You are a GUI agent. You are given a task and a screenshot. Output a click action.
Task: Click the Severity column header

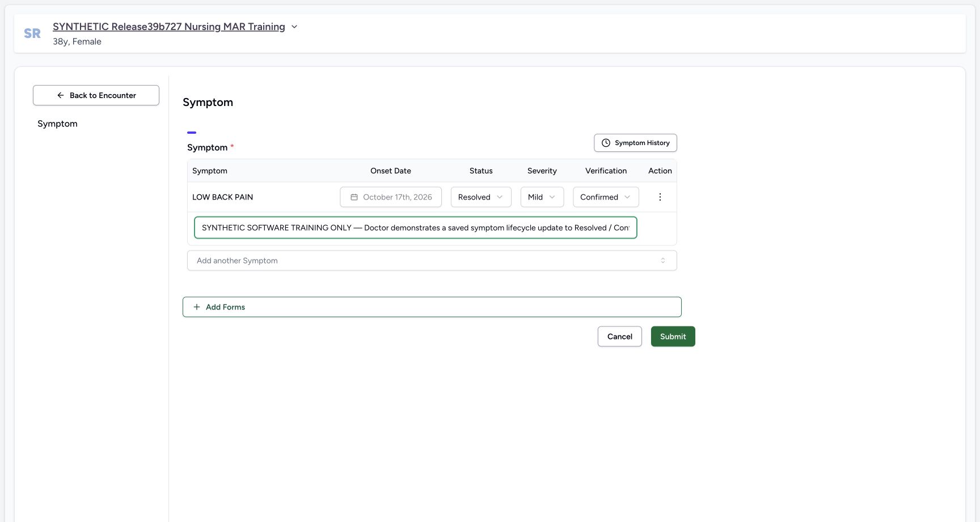(x=542, y=171)
